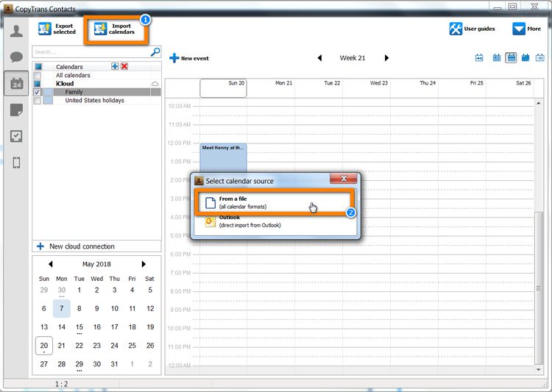
Task: Toggle the iCloud group checkbox
Action: pyautogui.click(x=38, y=84)
